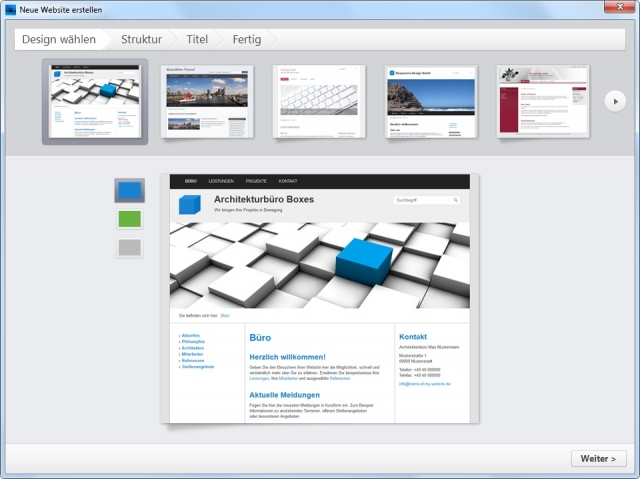Viewport: 640px width, 479px height.
Task: Go to the Struktur wizard step
Action: (141, 40)
